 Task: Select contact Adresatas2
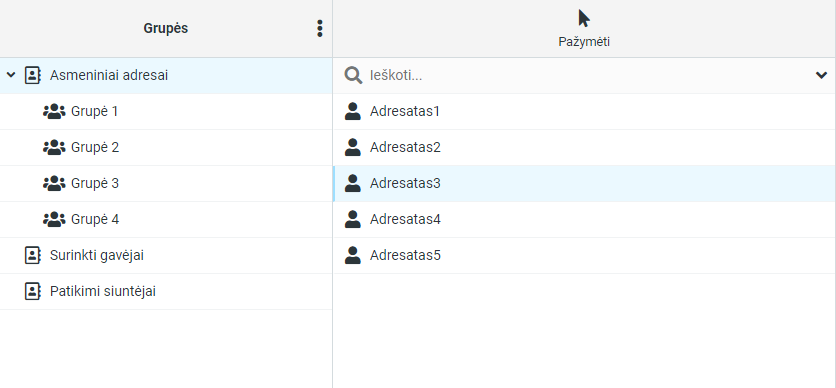(584, 148)
